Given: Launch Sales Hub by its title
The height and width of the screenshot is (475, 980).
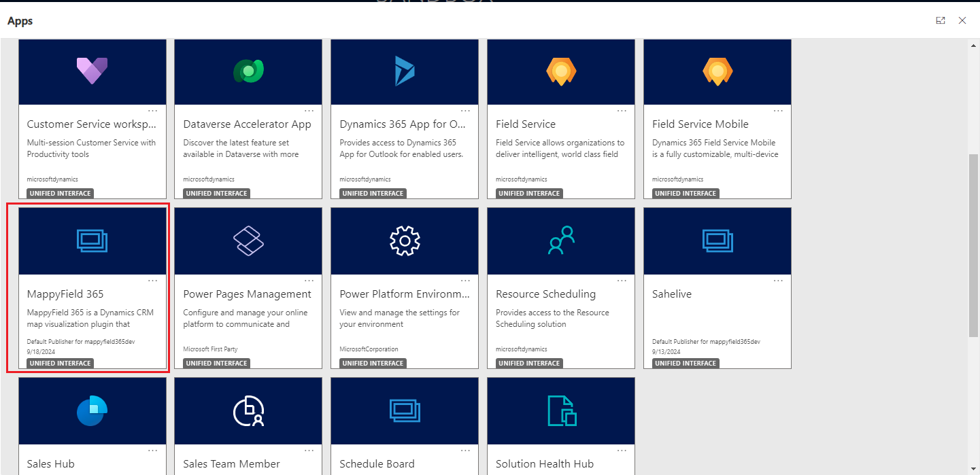Looking at the screenshot, I should coord(51,464).
